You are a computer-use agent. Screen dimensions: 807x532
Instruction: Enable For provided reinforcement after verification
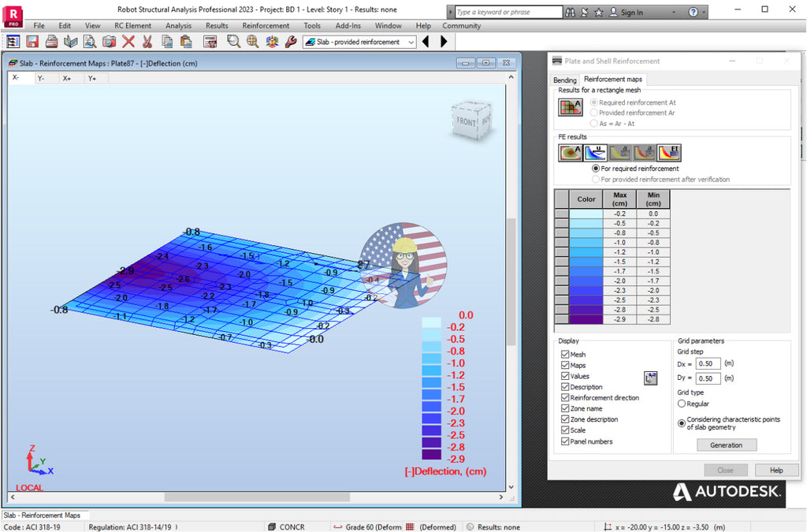click(597, 179)
